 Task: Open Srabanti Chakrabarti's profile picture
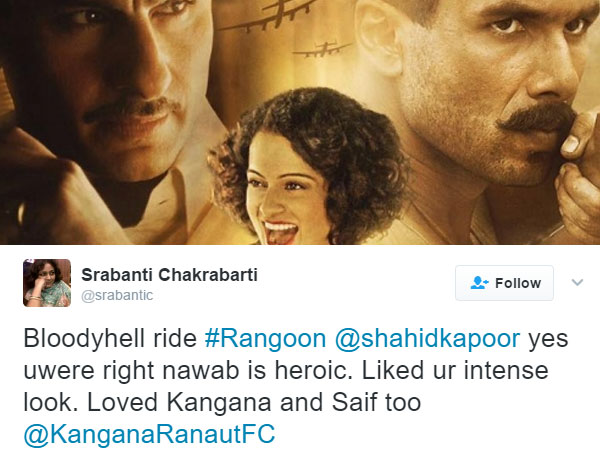click(x=47, y=283)
